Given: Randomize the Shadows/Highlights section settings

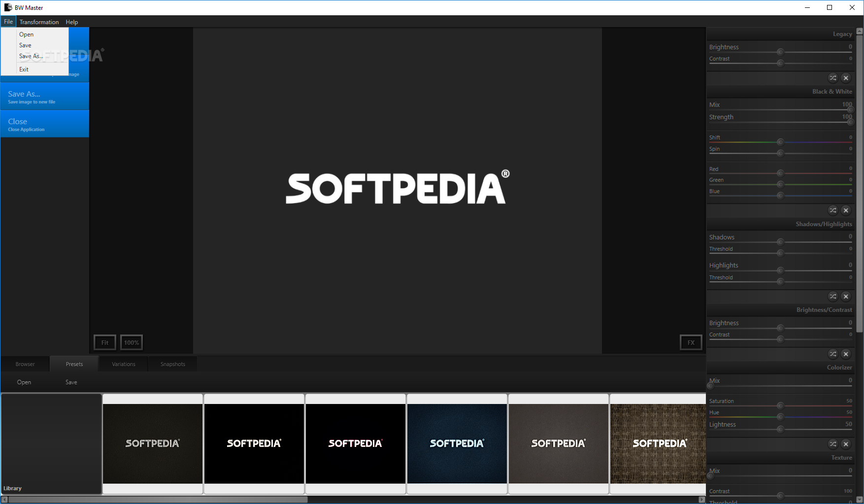Looking at the screenshot, I should (832, 296).
